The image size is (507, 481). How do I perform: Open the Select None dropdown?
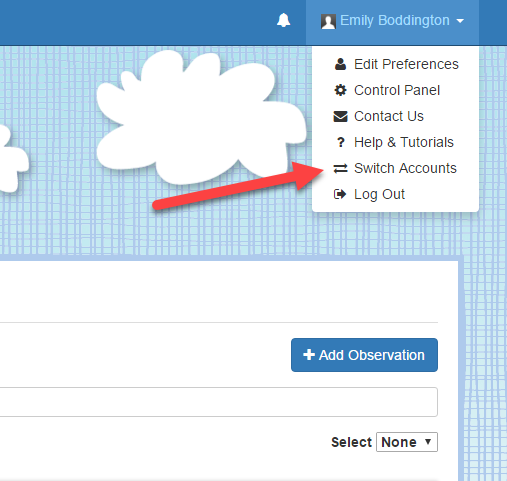(x=407, y=442)
